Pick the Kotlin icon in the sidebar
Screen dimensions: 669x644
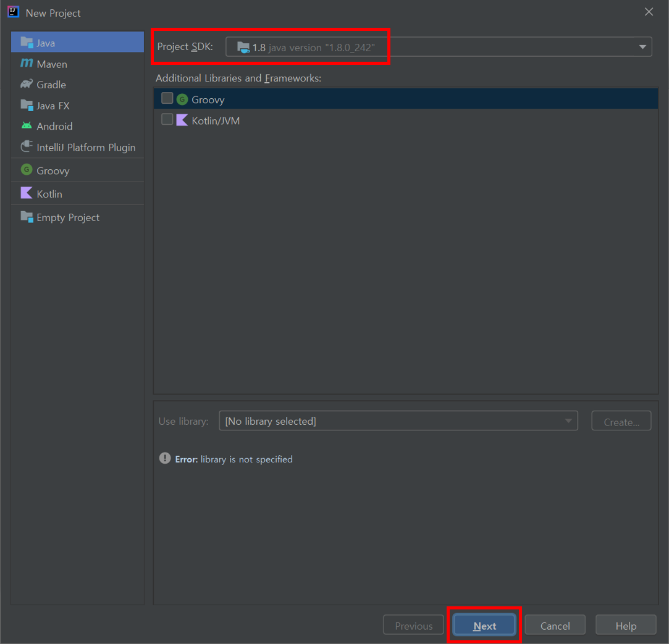pyautogui.click(x=27, y=193)
